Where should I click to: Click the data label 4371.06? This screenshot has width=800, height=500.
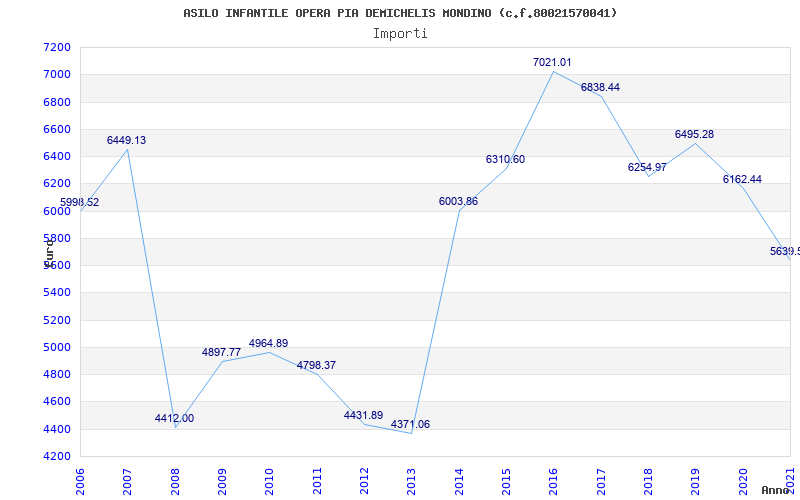(x=411, y=424)
